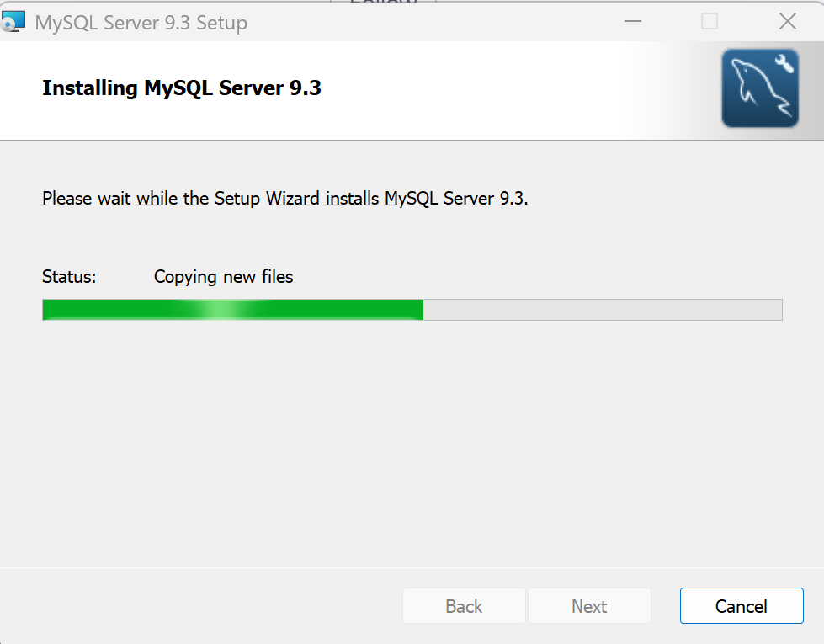This screenshot has width=824, height=644.
Task: Click the 'Copying new files' status text
Action: pos(222,276)
